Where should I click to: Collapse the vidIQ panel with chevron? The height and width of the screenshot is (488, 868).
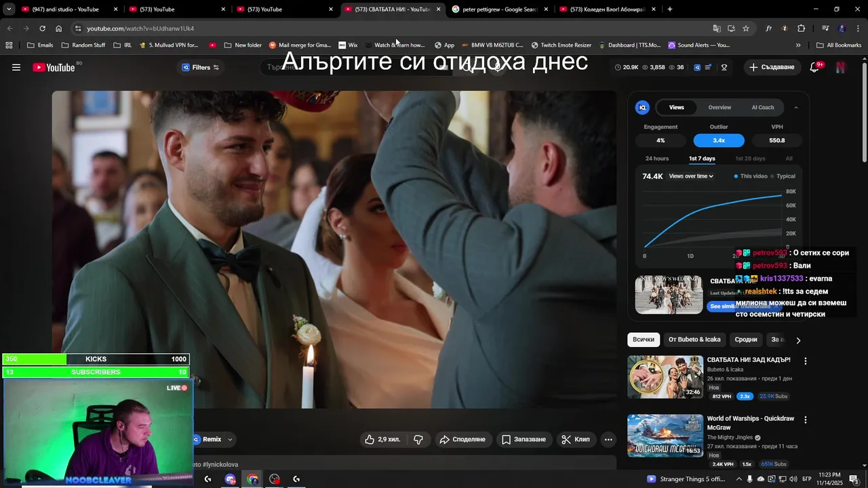(796, 108)
